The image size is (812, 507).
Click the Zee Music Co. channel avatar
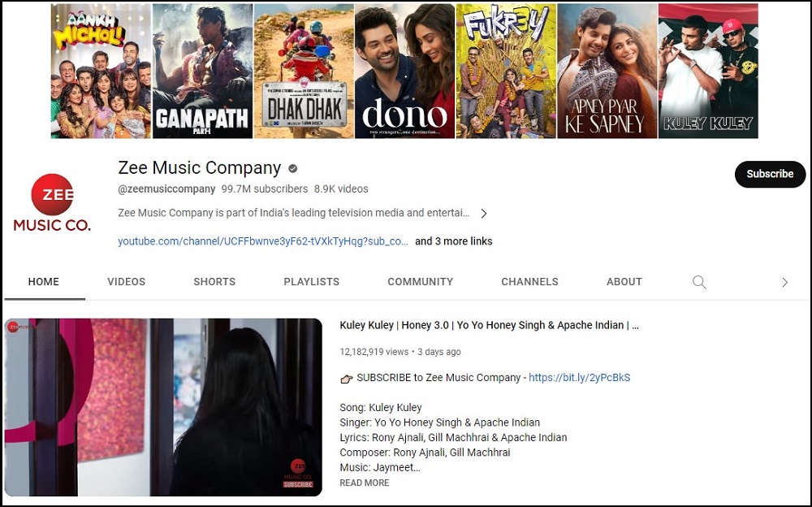(x=52, y=202)
